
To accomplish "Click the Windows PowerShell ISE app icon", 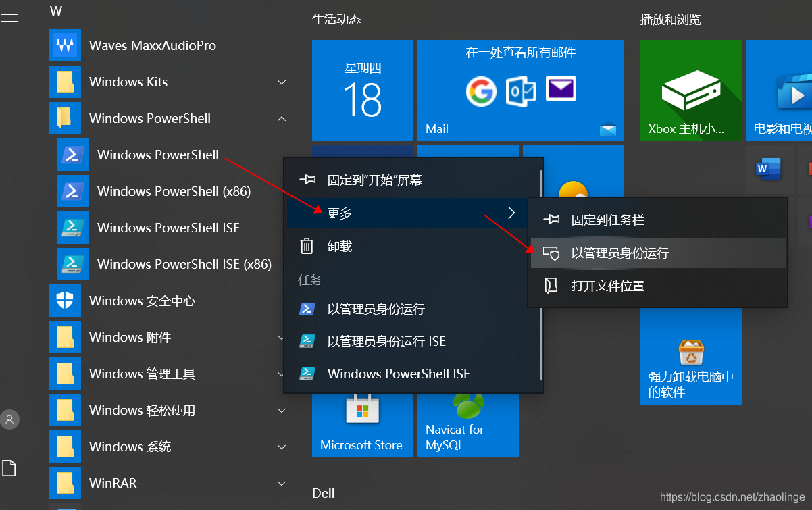I will [x=73, y=228].
